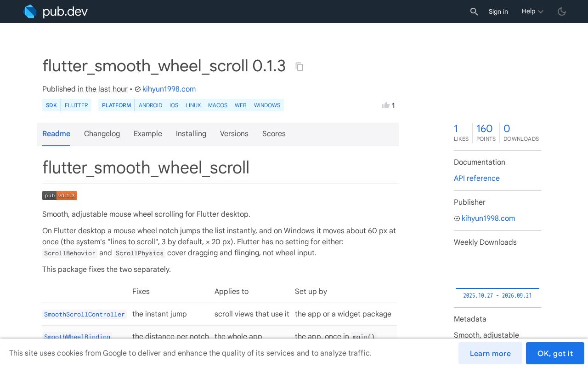View the Versions tab
Image resolution: width=588 pixels, height=368 pixels.
point(234,134)
